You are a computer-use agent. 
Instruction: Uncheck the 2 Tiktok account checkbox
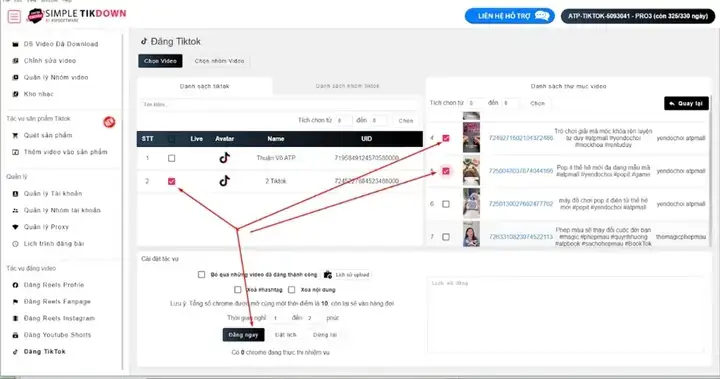coord(171,181)
